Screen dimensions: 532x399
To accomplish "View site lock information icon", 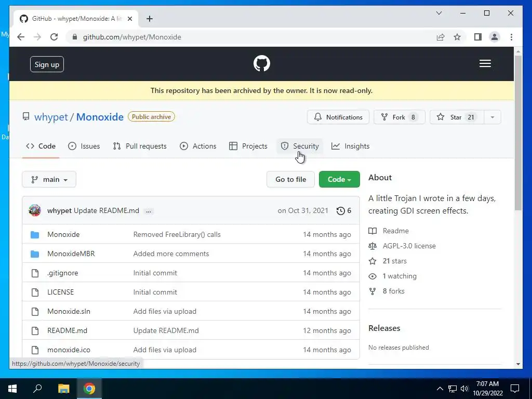I will pos(75,37).
